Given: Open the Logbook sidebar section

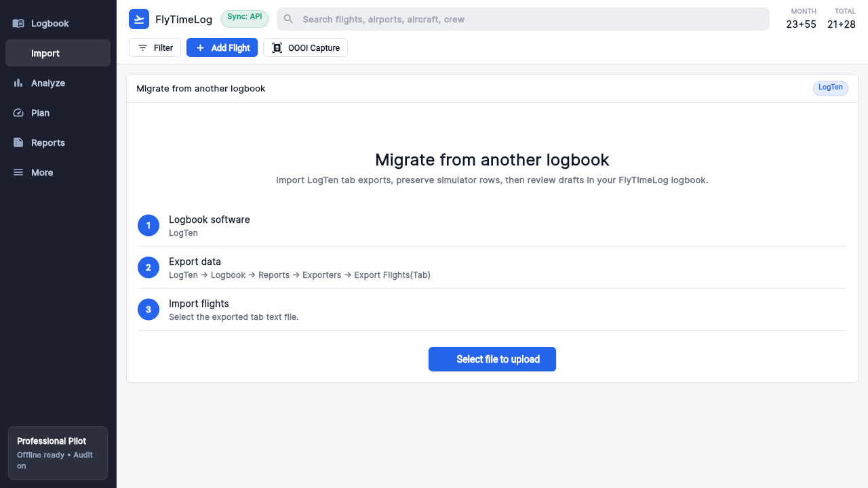Looking at the screenshot, I should click(58, 23).
